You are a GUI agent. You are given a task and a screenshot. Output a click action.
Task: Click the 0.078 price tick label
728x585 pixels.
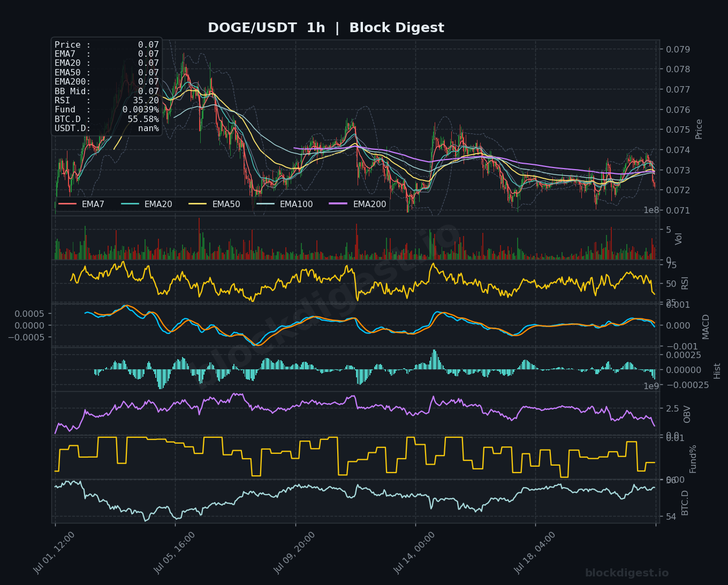[x=678, y=69]
